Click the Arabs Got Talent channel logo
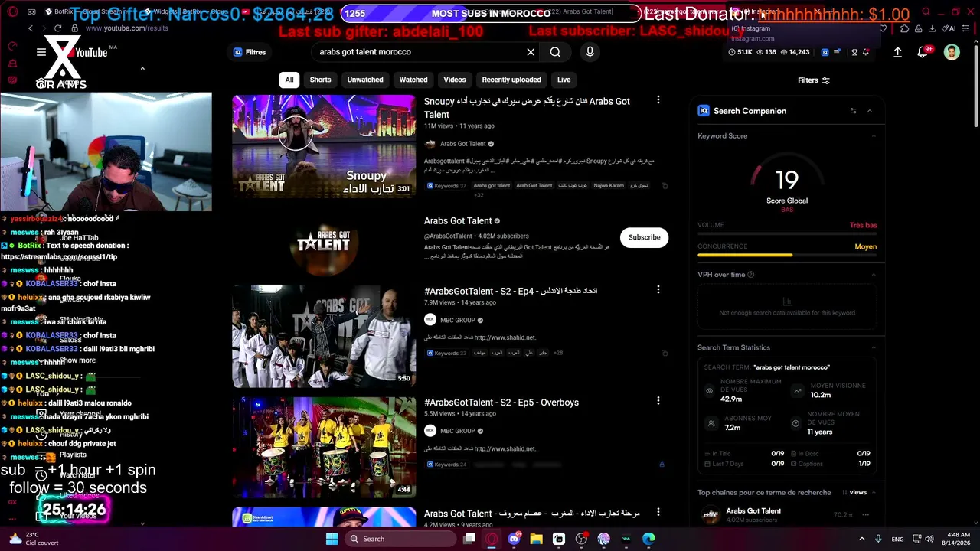The image size is (980, 551). click(x=324, y=242)
